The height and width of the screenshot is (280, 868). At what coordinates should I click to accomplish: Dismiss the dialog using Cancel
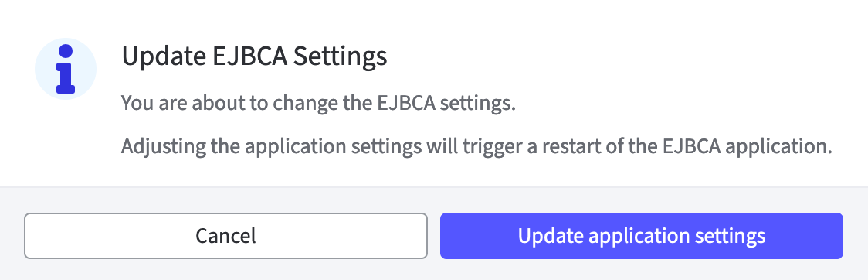[225, 236]
